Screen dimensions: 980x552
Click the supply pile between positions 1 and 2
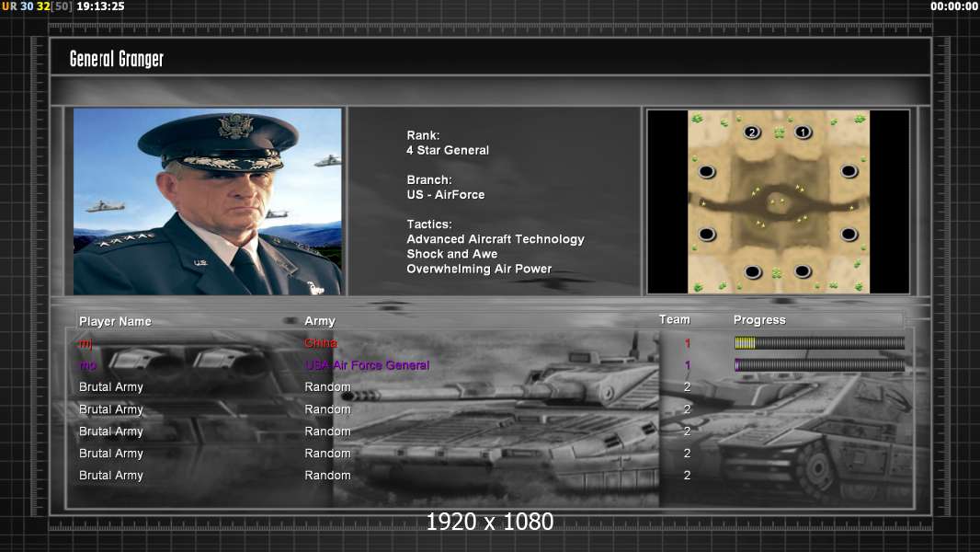click(x=779, y=132)
